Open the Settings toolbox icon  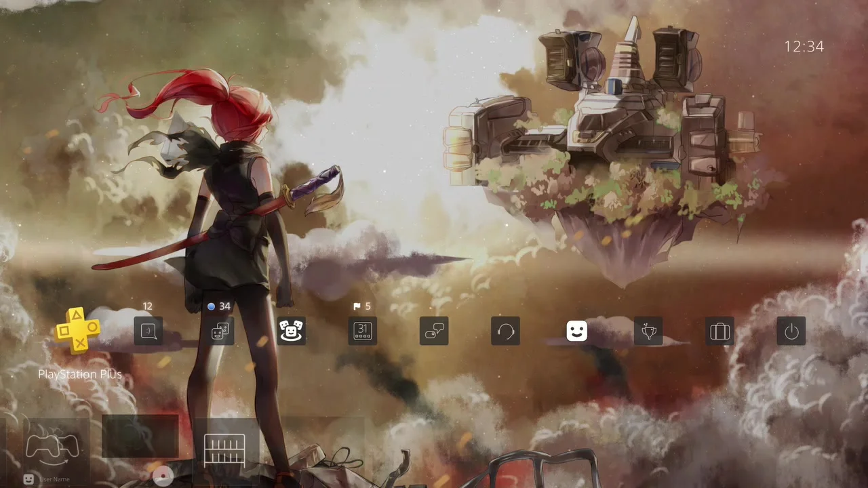tap(719, 331)
